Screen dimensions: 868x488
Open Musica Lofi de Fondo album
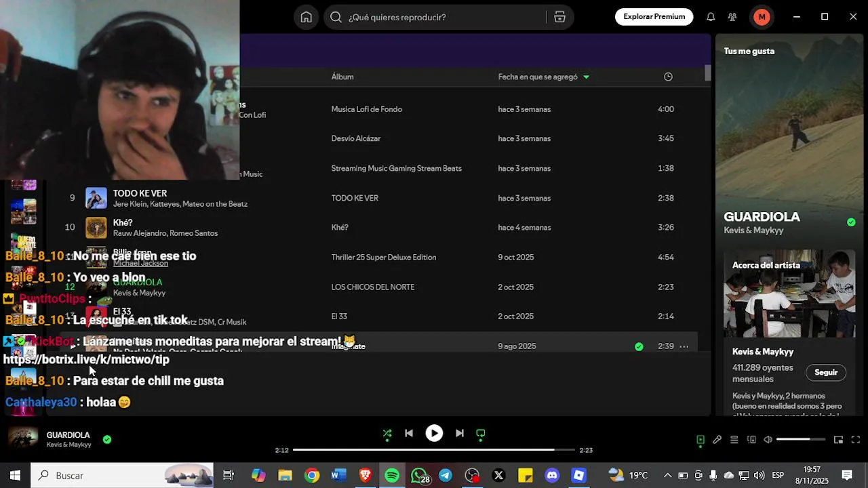[366, 109]
